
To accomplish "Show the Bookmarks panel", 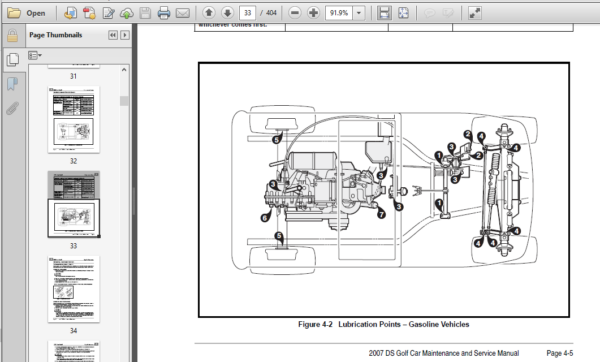I will click(x=12, y=84).
